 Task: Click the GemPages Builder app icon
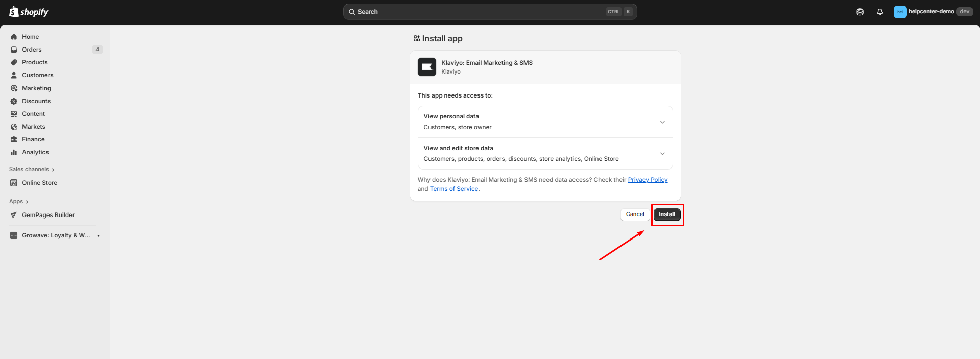point(14,215)
